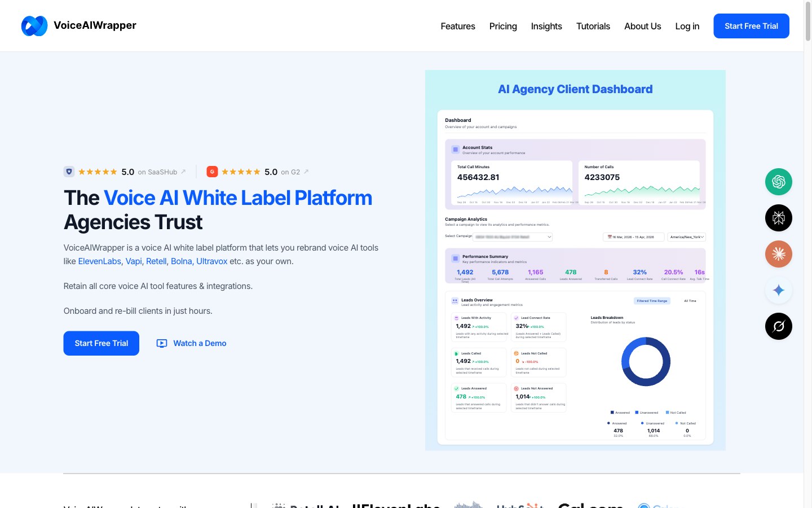Click the 'Voice AI White Label Platform' heading
812x508 pixels.
(x=238, y=198)
